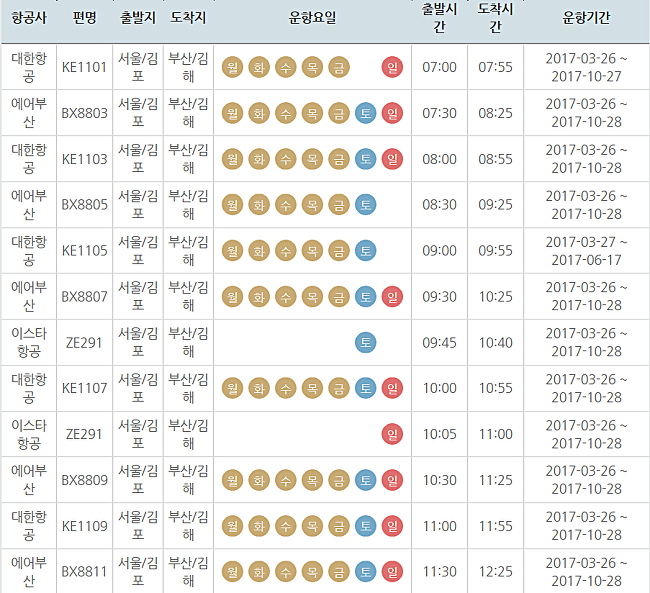
Task: Click the 운항요일 column header
Action: click(x=312, y=18)
